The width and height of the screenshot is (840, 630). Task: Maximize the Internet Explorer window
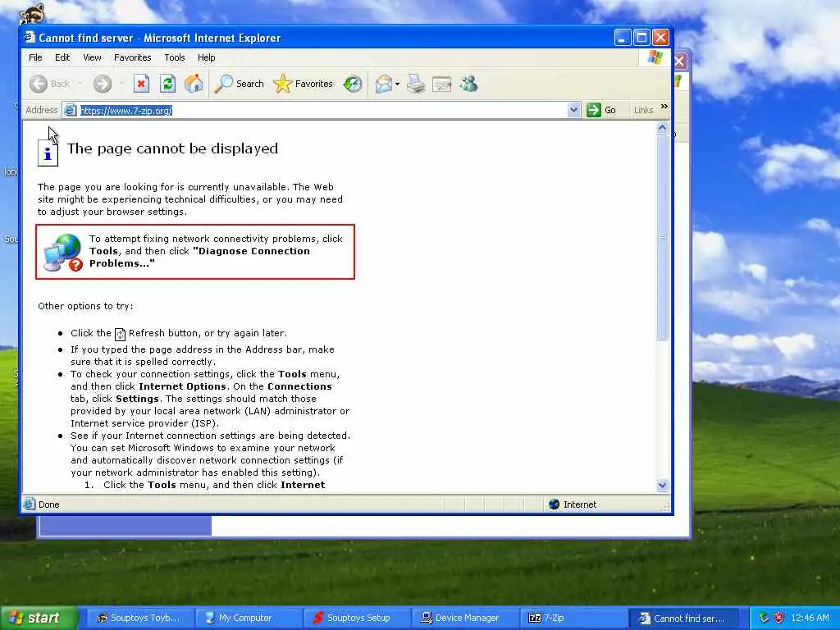[x=641, y=38]
